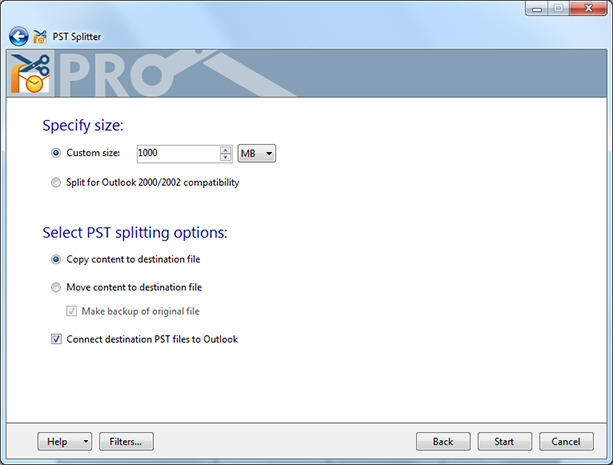
Task: Click the PST Splitter title bar icon
Action: click(x=40, y=37)
